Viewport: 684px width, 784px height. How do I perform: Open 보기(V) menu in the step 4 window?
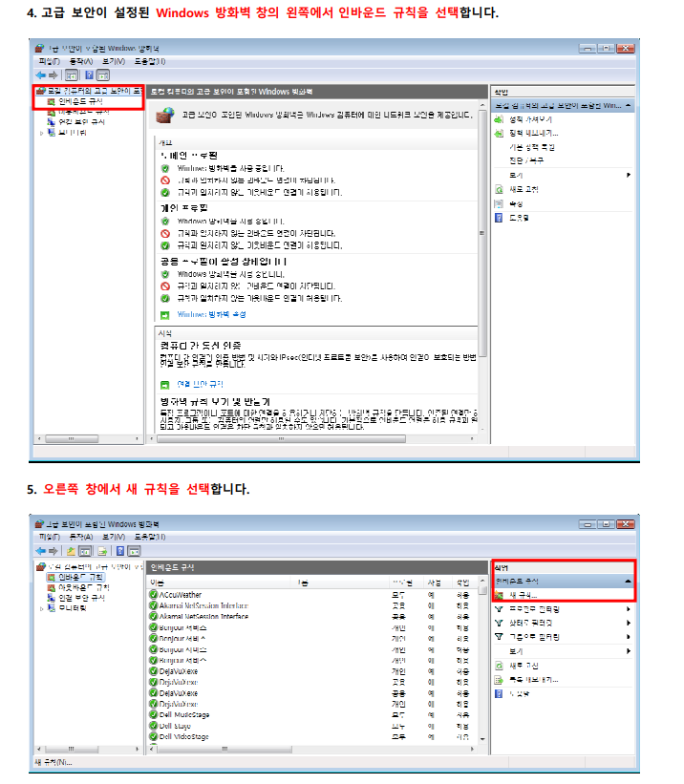(114, 61)
